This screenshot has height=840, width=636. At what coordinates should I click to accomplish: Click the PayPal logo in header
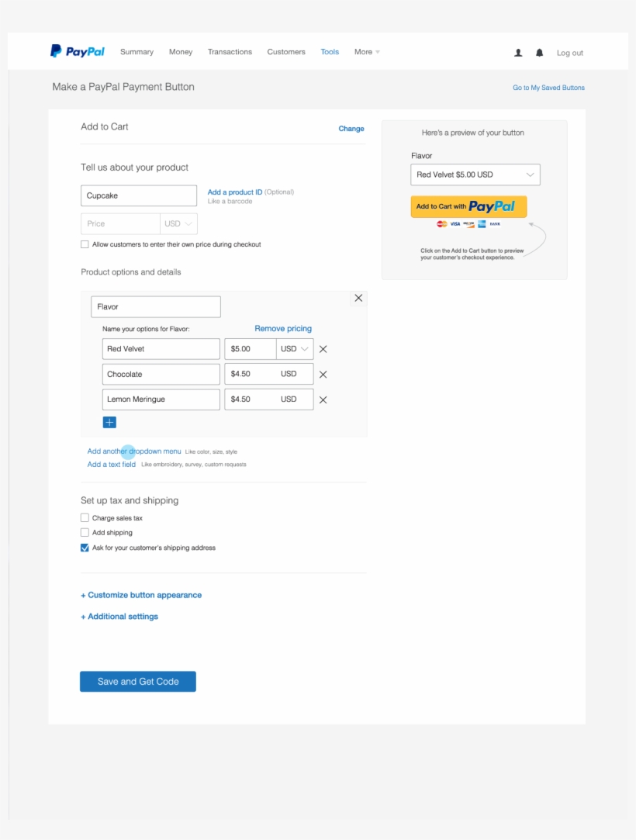pyautogui.click(x=78, y=52)
